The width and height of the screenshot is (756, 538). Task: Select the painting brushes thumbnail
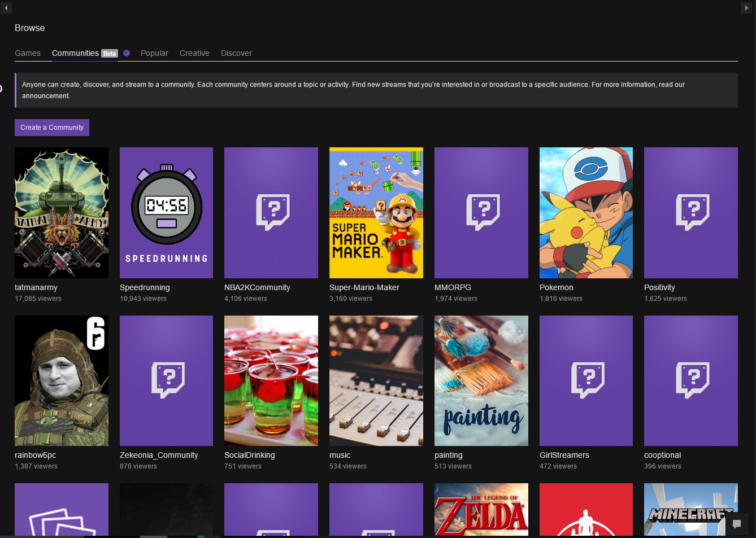click(x=481, y=380)
